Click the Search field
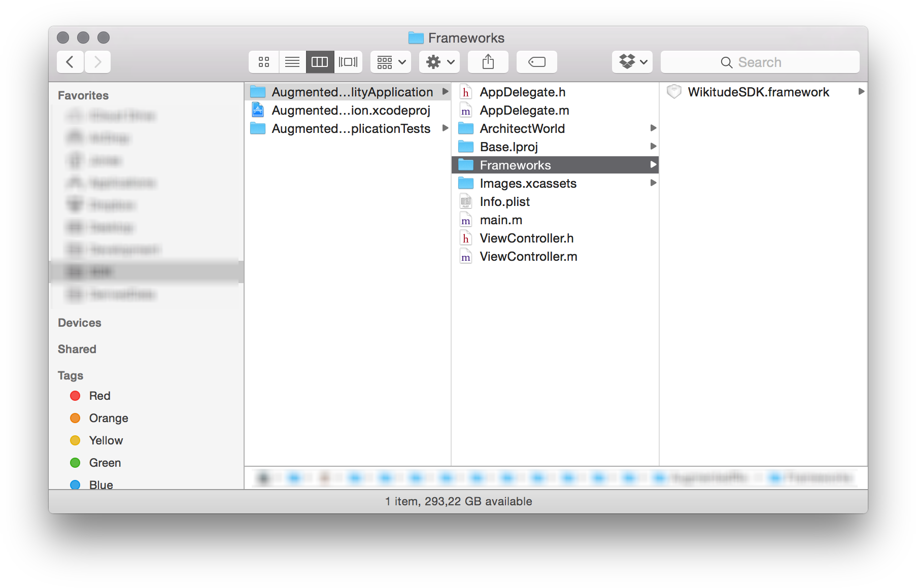 760,62
